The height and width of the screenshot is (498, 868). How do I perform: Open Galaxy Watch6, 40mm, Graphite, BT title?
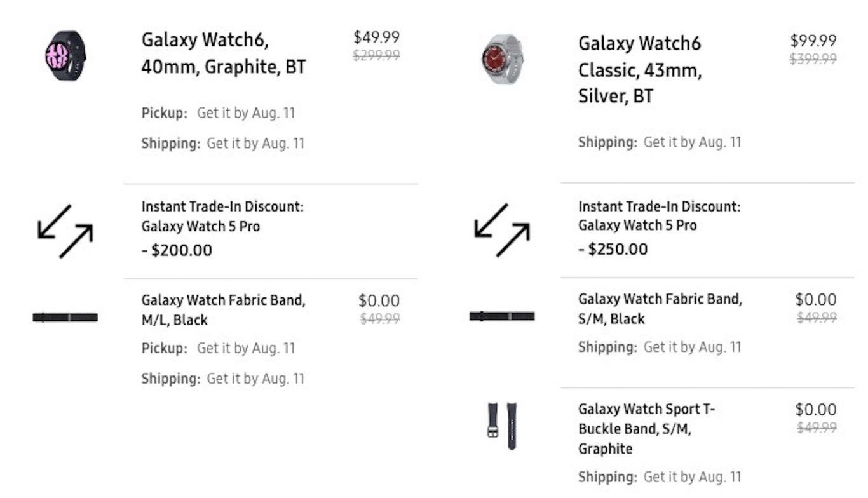tap(224, 53)
